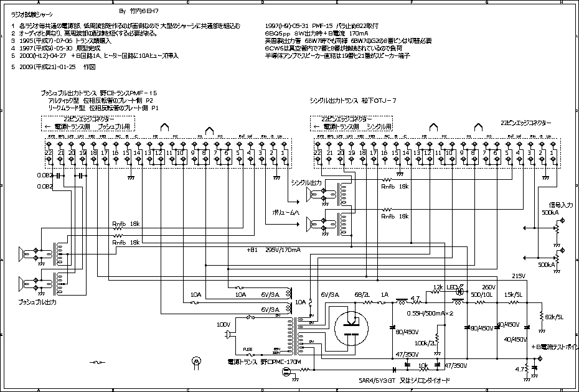The height and width of the screenshot is (392, 579).
Task: Select the ボリュームへ label
Action: pos(285,212)
